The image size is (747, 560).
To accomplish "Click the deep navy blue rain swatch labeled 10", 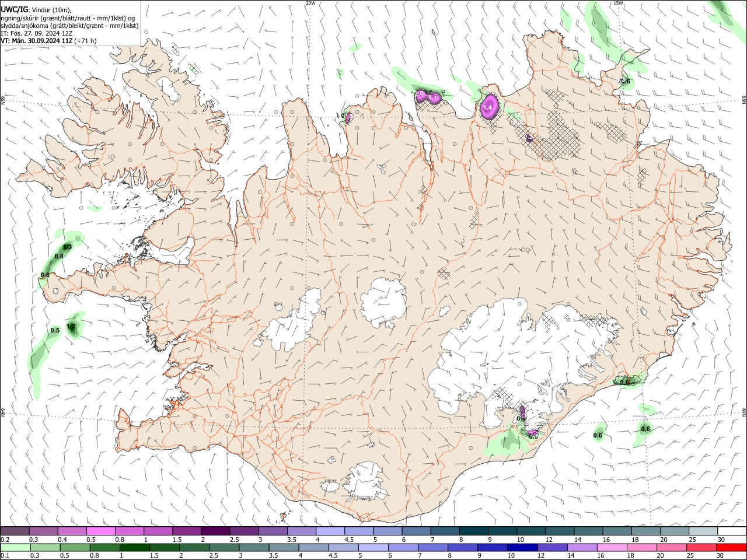I will tap(521, 548).
